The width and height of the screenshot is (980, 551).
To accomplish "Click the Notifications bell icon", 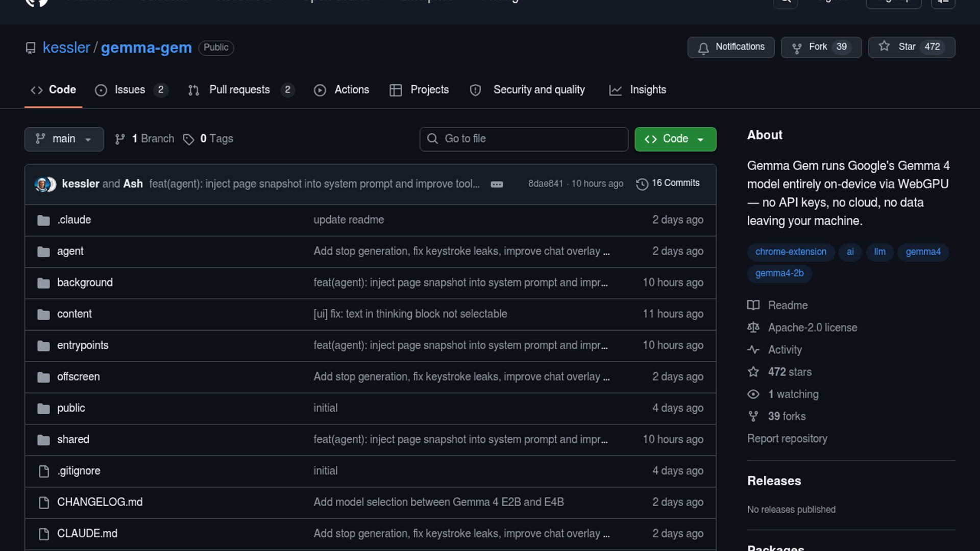I will (703, 48).
